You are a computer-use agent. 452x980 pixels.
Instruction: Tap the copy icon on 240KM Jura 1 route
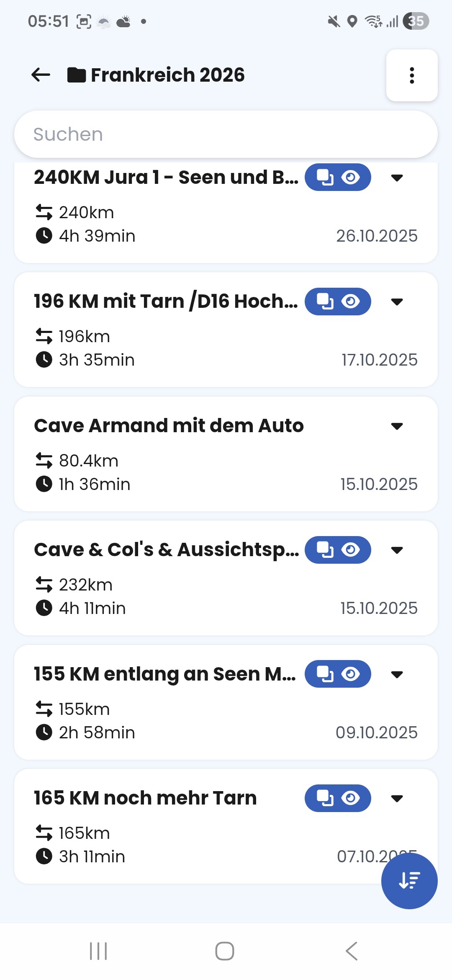click(x=325, y=177)
